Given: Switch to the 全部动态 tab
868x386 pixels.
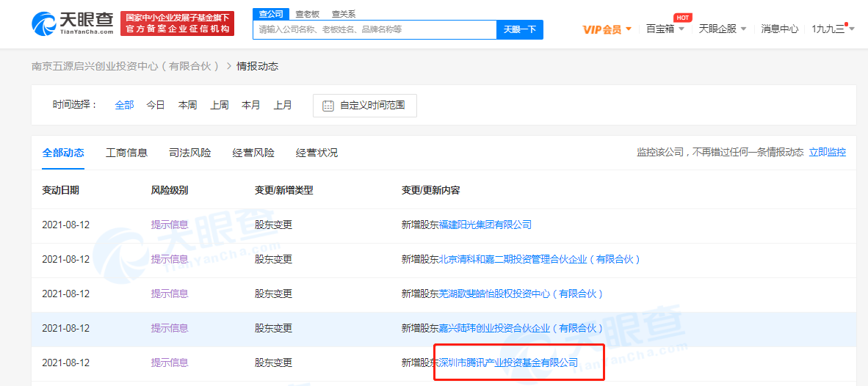Looking at the screenshot, I should (63, 153).
